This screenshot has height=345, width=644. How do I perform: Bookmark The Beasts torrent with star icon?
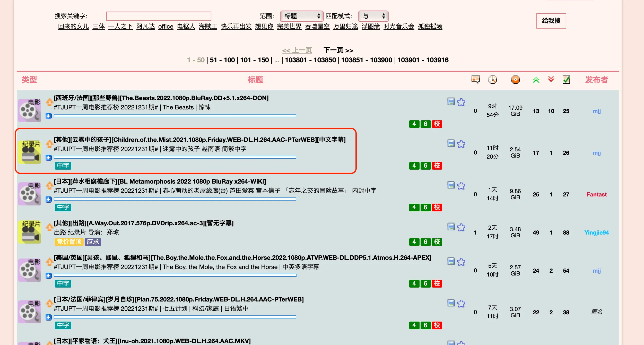461,102
